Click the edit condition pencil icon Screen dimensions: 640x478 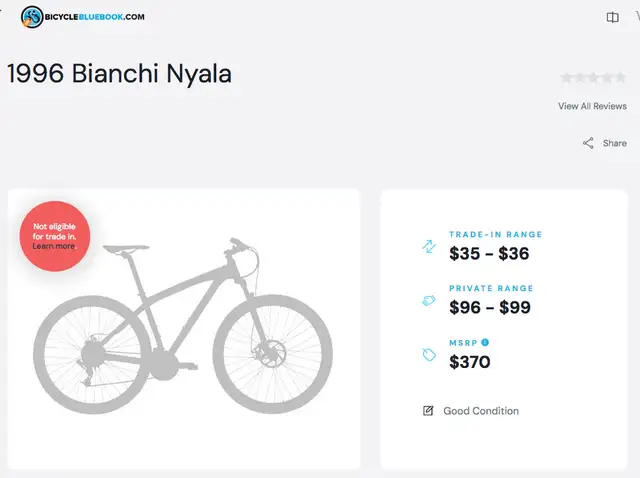pos(428,411)
